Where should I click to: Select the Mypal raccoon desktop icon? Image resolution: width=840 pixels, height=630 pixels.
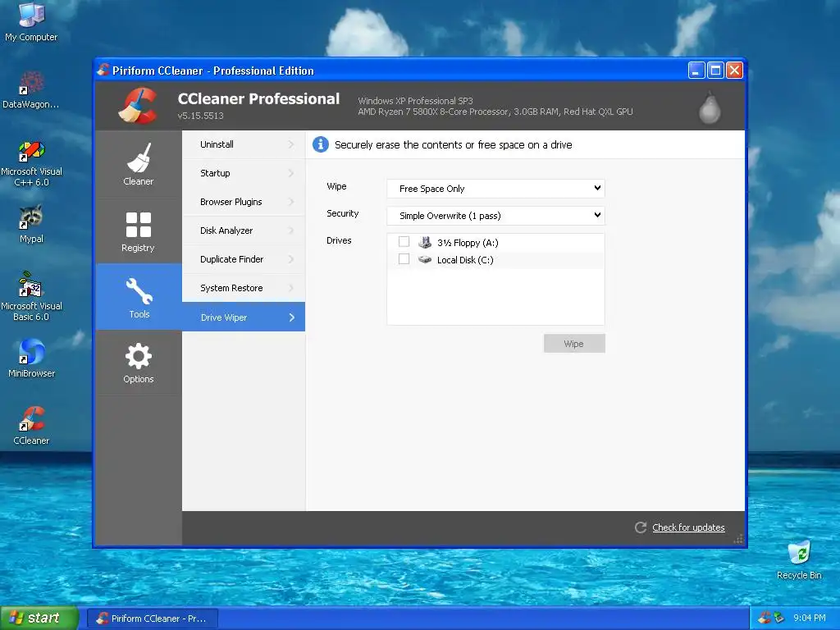pyautogui.click(x=31, y=224)
